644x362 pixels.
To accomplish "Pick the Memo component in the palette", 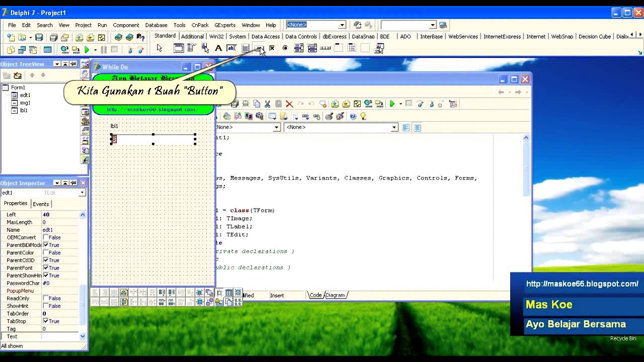I will tap(245, 48).
